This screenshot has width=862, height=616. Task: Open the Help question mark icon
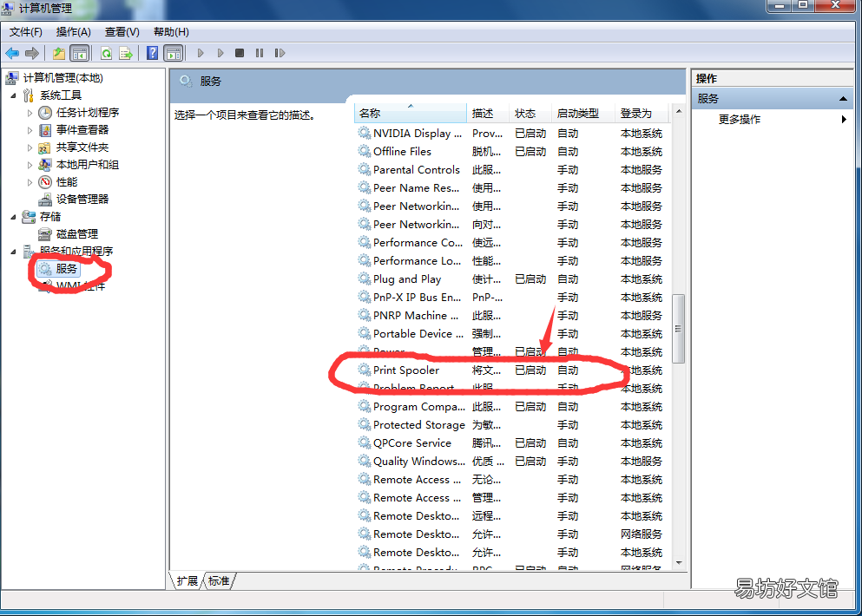[x=152, y=53]
